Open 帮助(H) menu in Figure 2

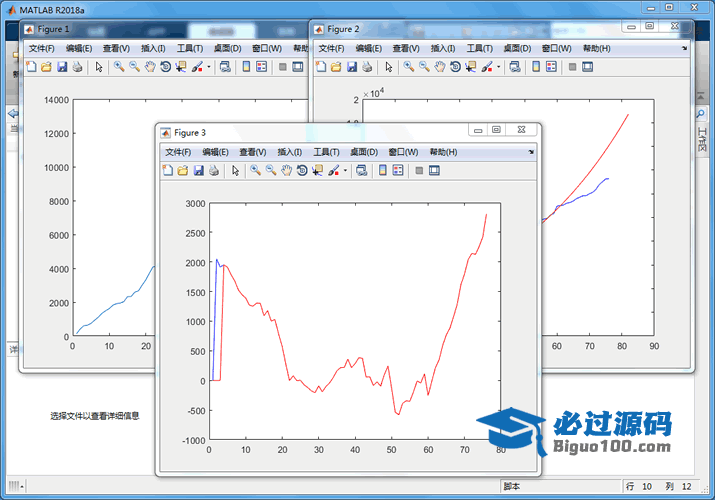596,48
